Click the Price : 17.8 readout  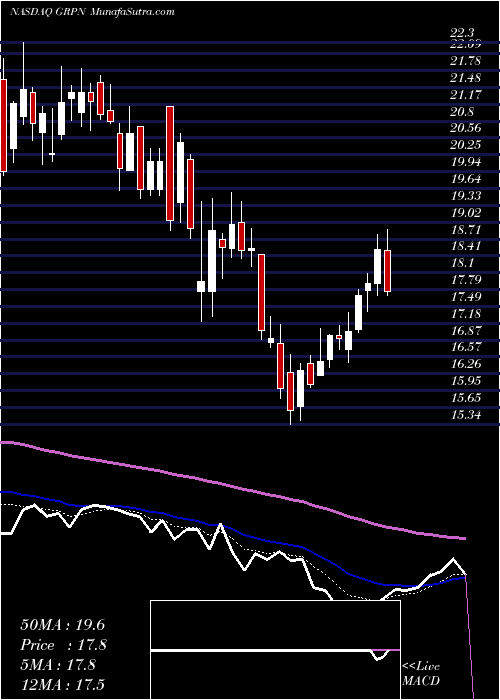(x=63, y=645)
